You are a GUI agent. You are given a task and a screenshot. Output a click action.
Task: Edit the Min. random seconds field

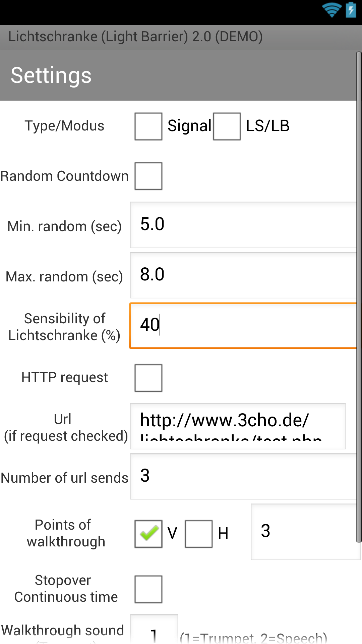pos(243,225)
